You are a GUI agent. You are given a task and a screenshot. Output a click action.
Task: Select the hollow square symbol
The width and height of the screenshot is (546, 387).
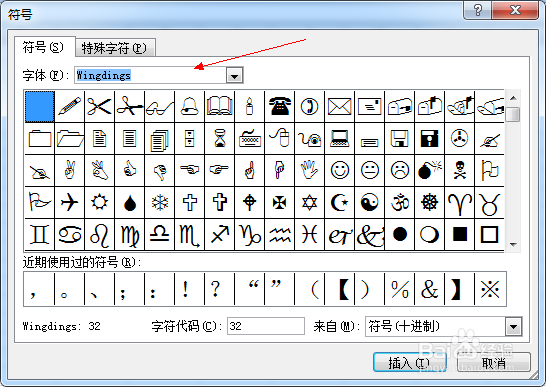(x=489, y=234)
